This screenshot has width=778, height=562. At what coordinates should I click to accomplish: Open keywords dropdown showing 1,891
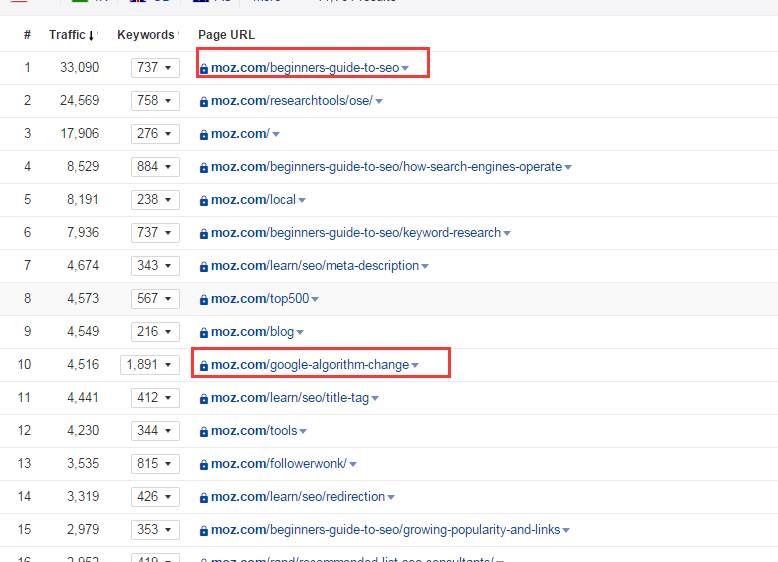pos(149,365)
